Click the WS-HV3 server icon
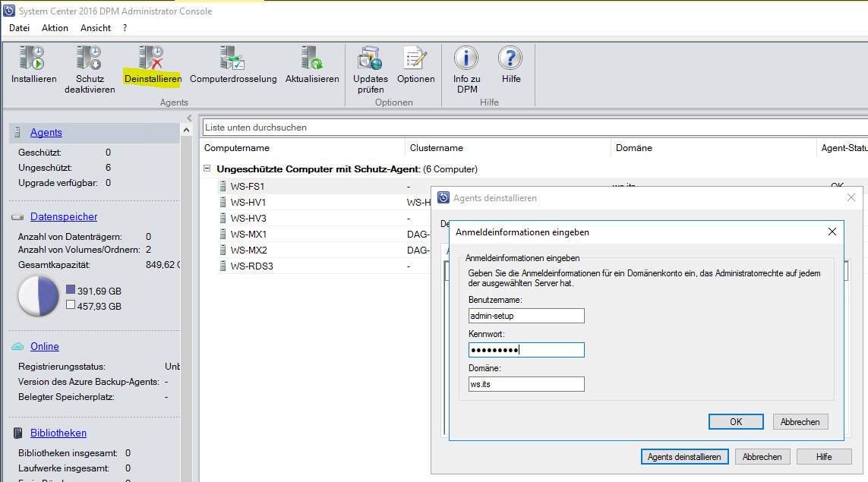This screenshot has height=482, width=868. pos(223,218)
